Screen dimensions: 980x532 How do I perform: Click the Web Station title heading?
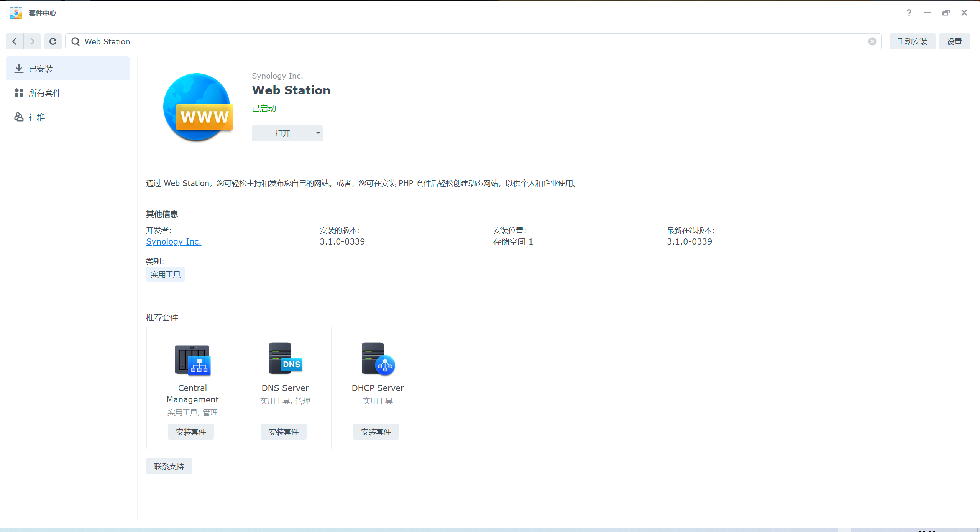[x=291, y=90]
